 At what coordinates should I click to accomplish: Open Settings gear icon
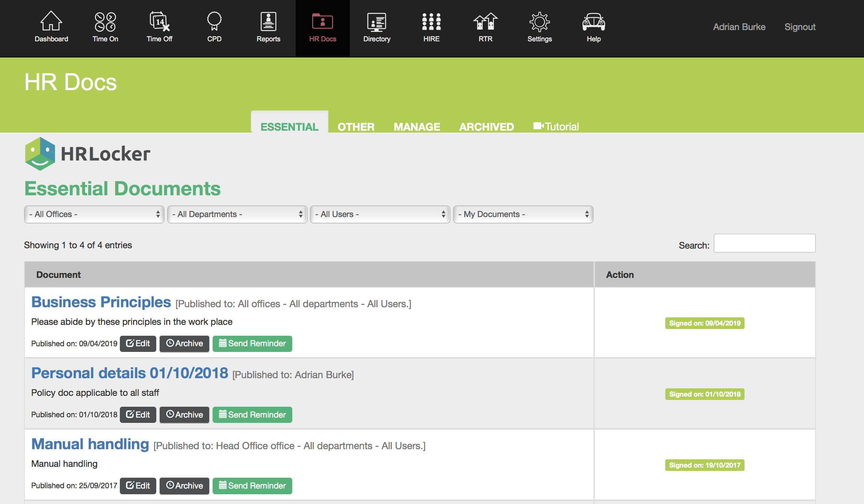[539, 22]
